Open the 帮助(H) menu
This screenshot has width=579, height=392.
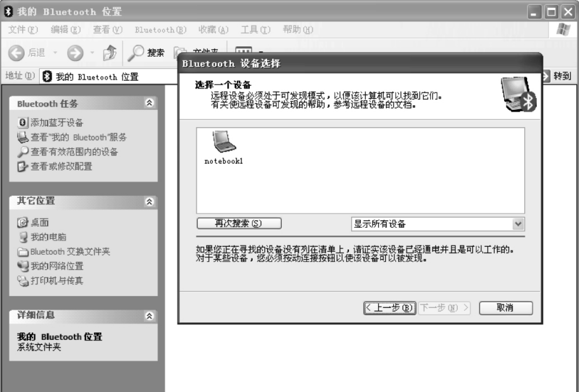298,30
